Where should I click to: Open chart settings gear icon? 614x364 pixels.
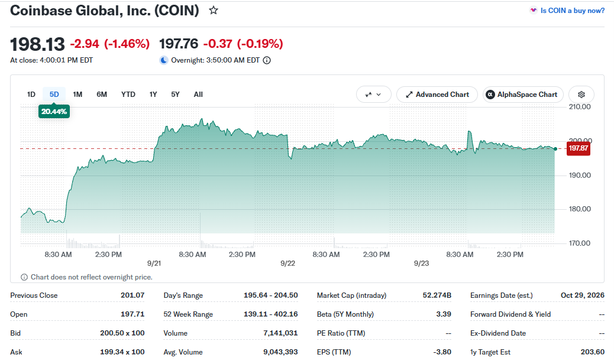point(581,95)
